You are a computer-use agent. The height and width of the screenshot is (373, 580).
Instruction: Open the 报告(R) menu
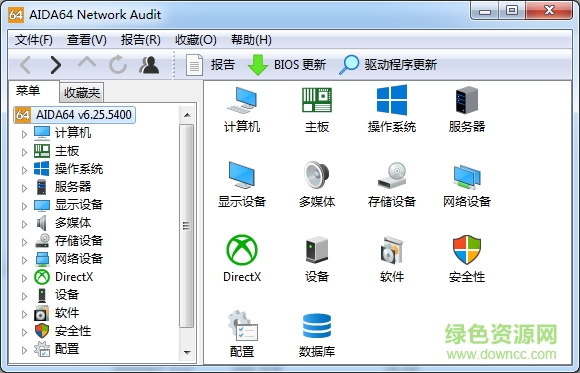(141, 40)
